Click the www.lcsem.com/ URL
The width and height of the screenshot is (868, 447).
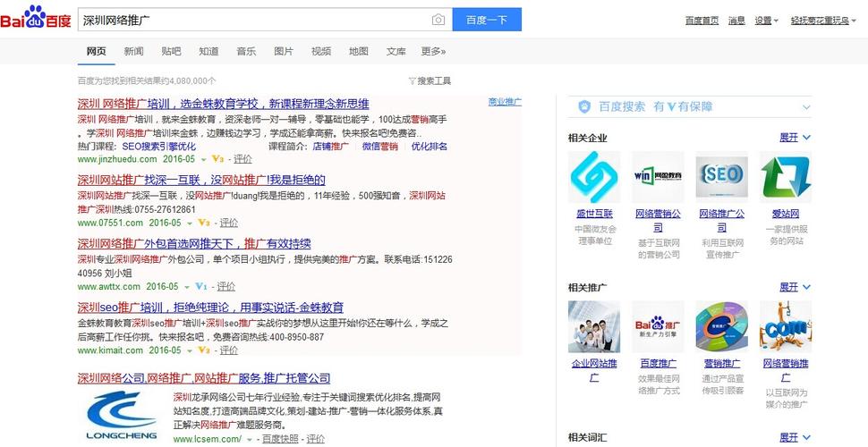click(207, 439)
